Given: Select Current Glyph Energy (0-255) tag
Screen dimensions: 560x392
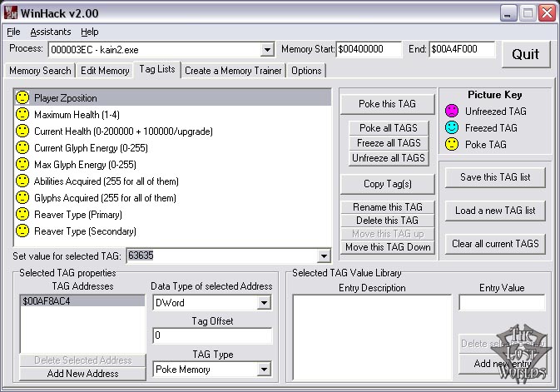Looking at the screenshot, I should click(x=172, y=147).
